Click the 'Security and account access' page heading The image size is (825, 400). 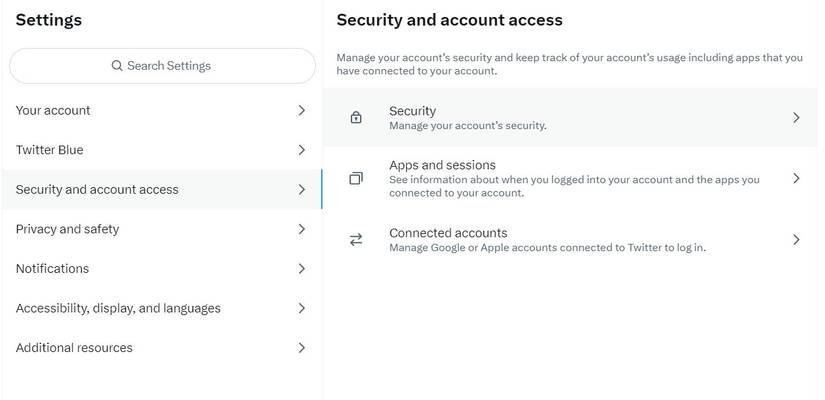pyautogui.click(x=449, y=20)
